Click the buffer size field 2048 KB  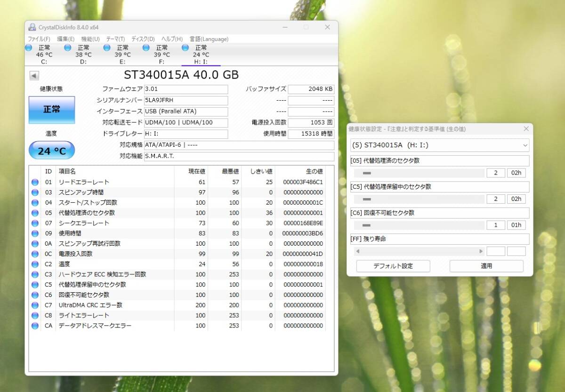311,89
